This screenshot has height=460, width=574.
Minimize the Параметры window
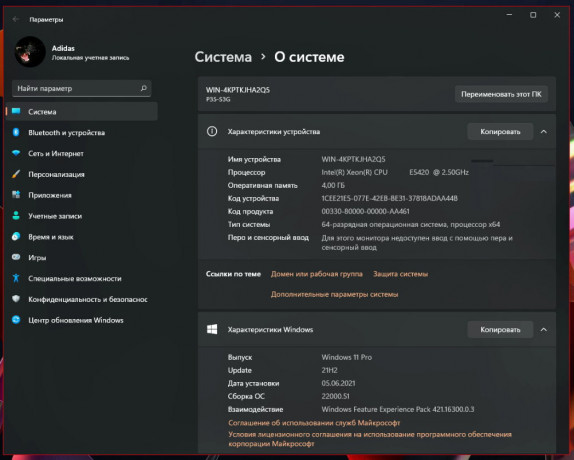[509, 15]
